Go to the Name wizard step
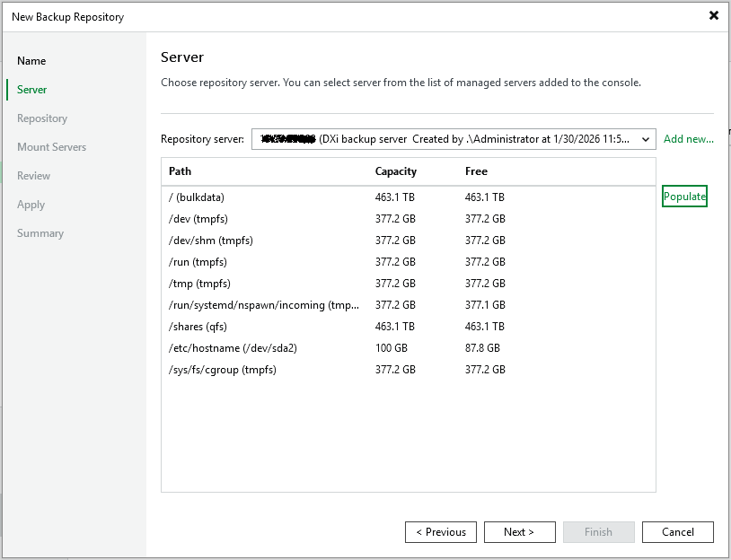Image resolution: width=731 pixels, height=560 pixels. tap(31, 61)
